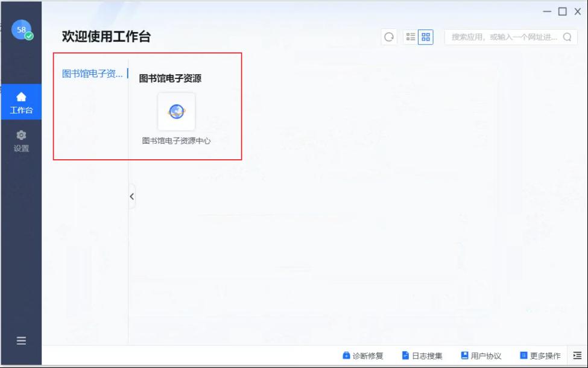
Task: Expand the 更多操作 more actions menu
Action: coord(540,356)
